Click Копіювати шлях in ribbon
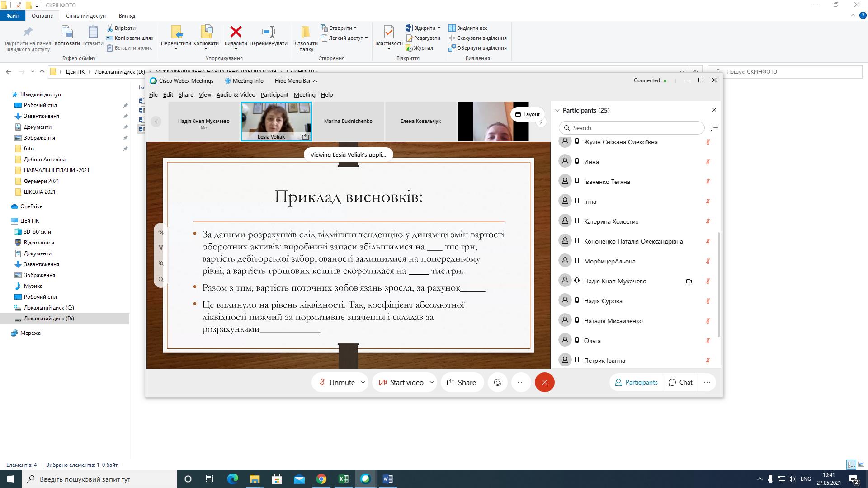Image resolution: width=868 pixels, height=488 pixels. click(130, 38)
